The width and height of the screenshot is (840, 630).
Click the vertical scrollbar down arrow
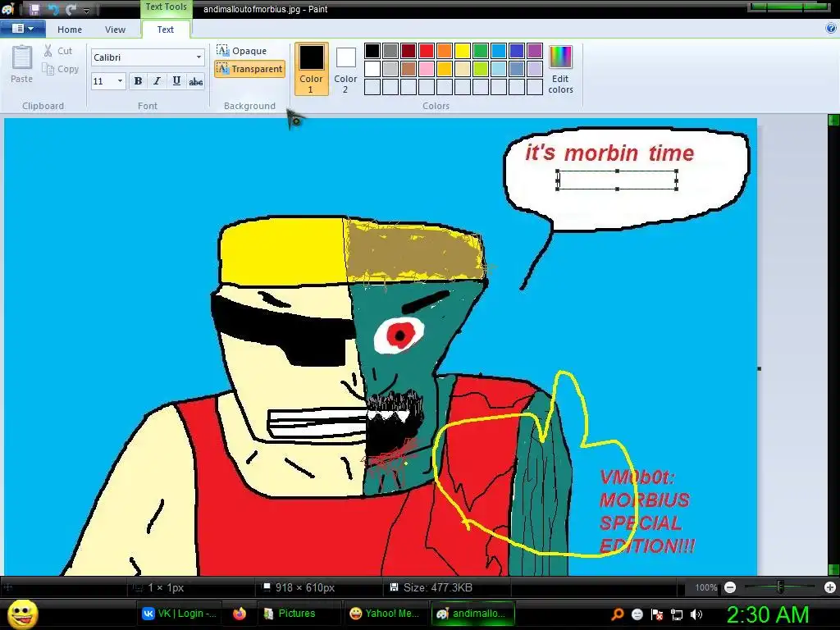(x=833, y=569)
